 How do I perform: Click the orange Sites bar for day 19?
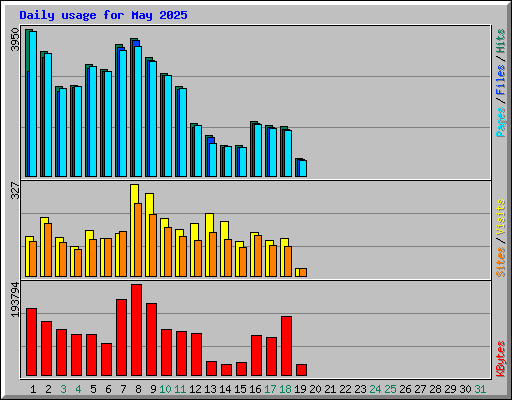pyautogui.click(x=303, y=272)
